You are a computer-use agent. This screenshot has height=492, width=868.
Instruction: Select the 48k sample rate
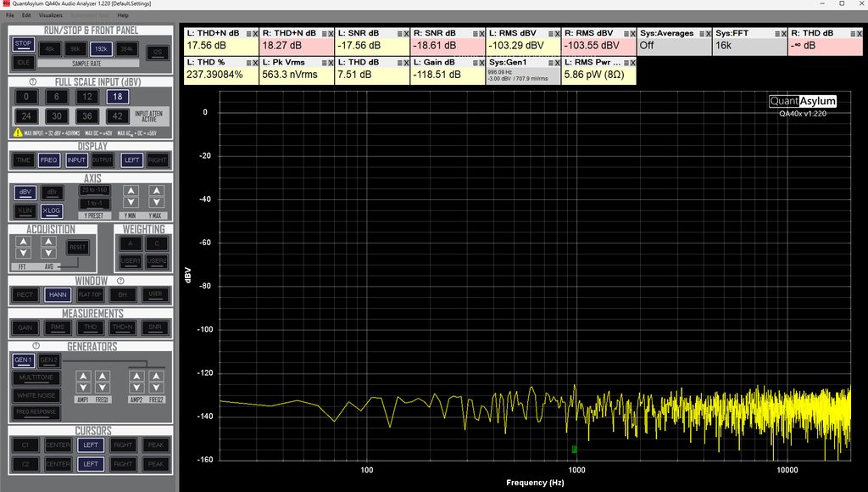(50, 48)
